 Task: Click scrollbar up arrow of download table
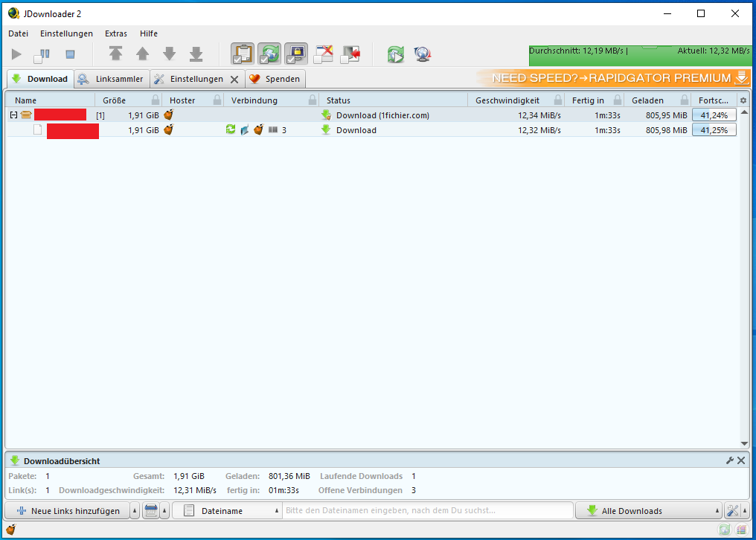click(x=744, y=112)
